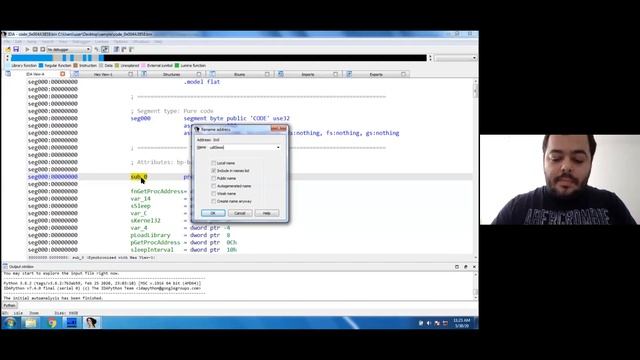Open the 'No debugger' selector dropdown
This screenshot has height=360, width=640.
69,49
